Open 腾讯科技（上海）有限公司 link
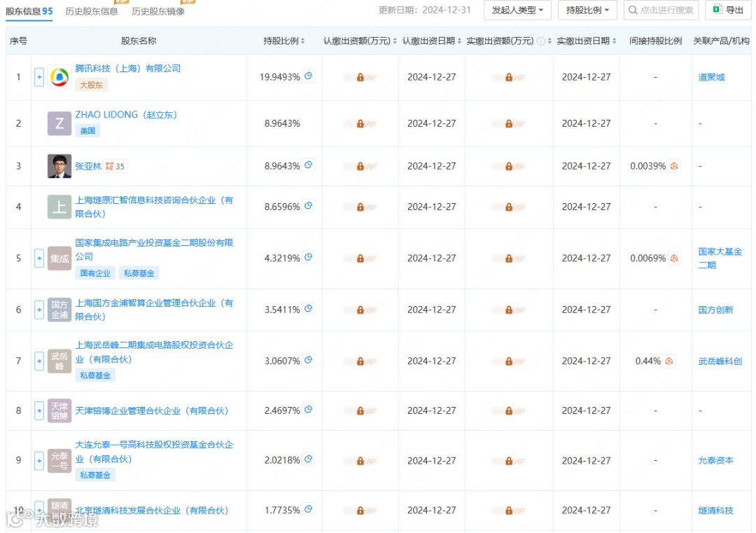The width and height of the screenshot is (756, 533). (128, 69)
